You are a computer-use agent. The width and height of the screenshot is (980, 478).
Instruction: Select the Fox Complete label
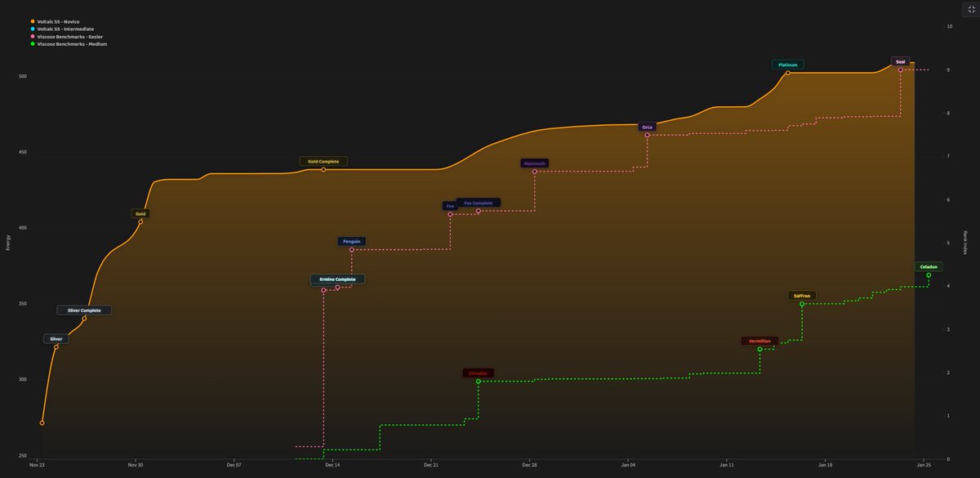[x=479, y=203]
